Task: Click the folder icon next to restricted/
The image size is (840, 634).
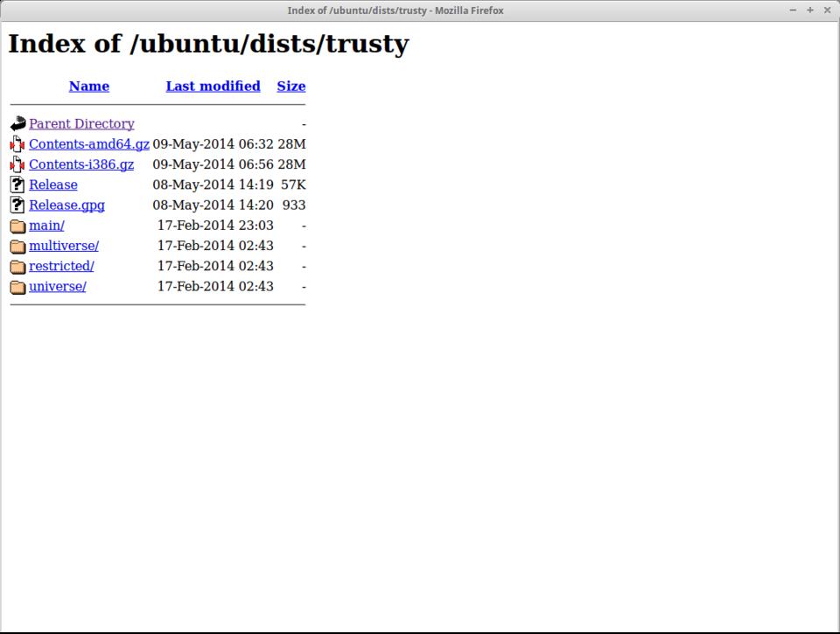Action: pyautogui.click(x=17, y=267)
